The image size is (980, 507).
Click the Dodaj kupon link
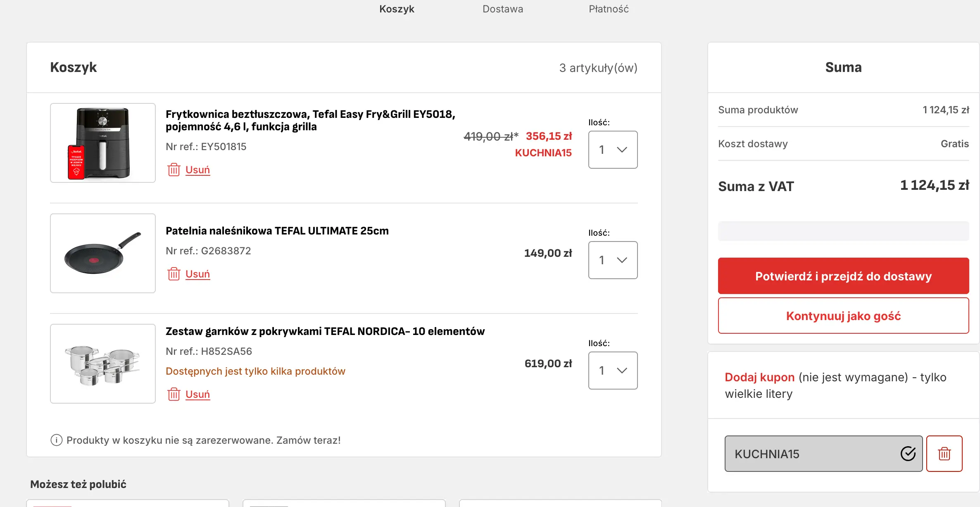point(759,377)
